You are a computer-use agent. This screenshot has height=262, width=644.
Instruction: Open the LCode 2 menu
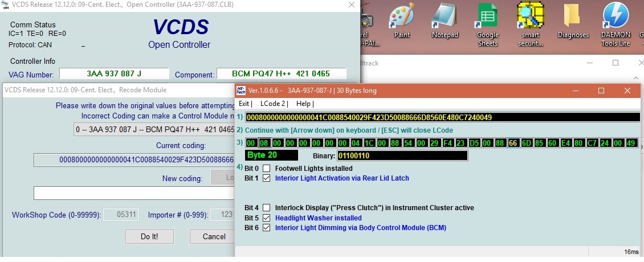(274, 104)
